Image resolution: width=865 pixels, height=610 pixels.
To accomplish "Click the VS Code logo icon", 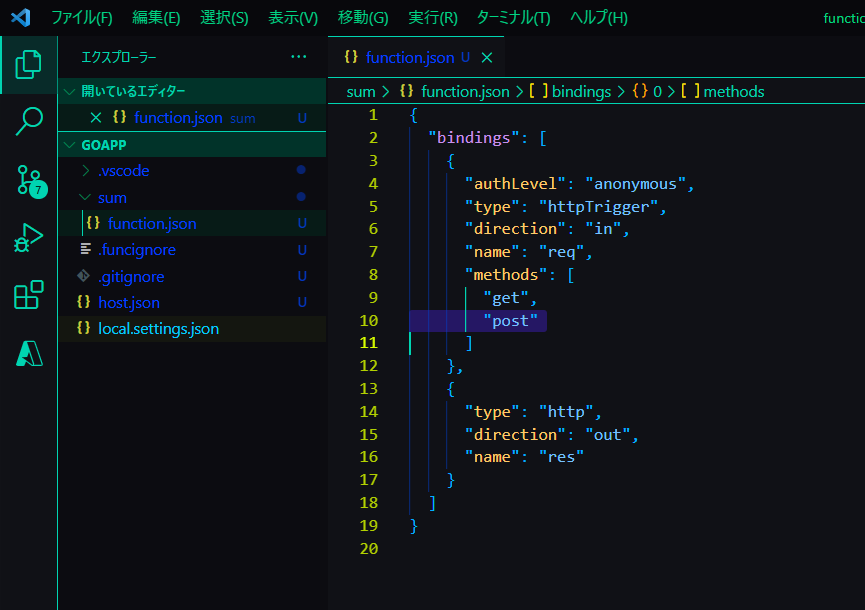I will (20, 18).
